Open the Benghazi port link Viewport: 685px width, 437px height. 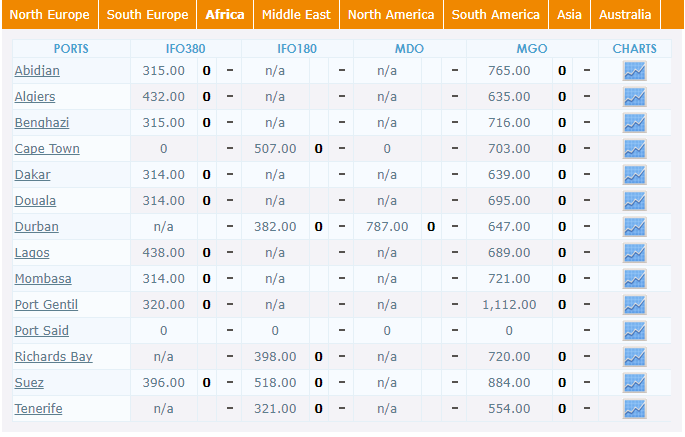(42, 123)
